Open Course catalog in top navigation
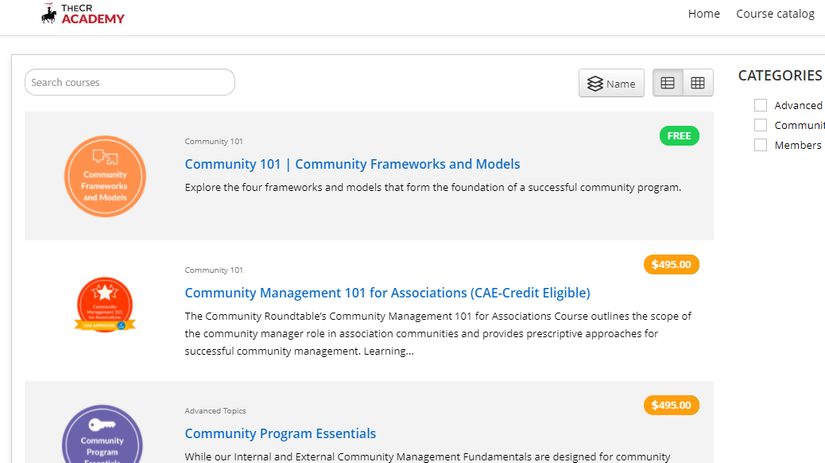The image size is (825, 463). 775,14
